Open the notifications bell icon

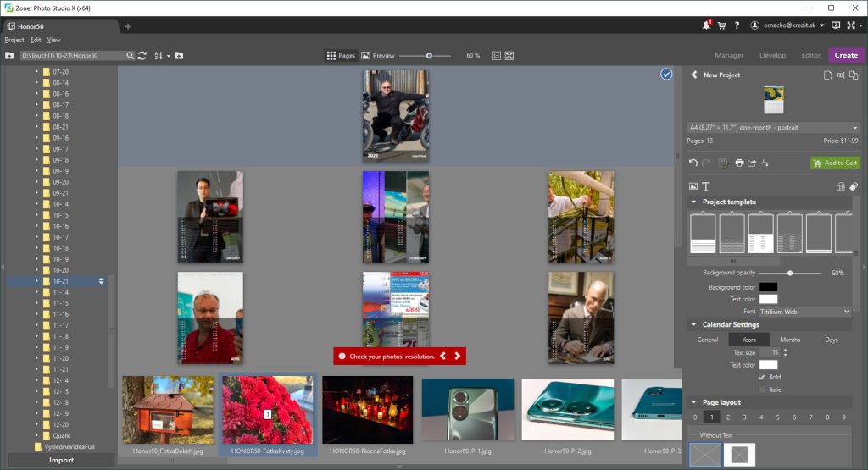tap(706, 25)
